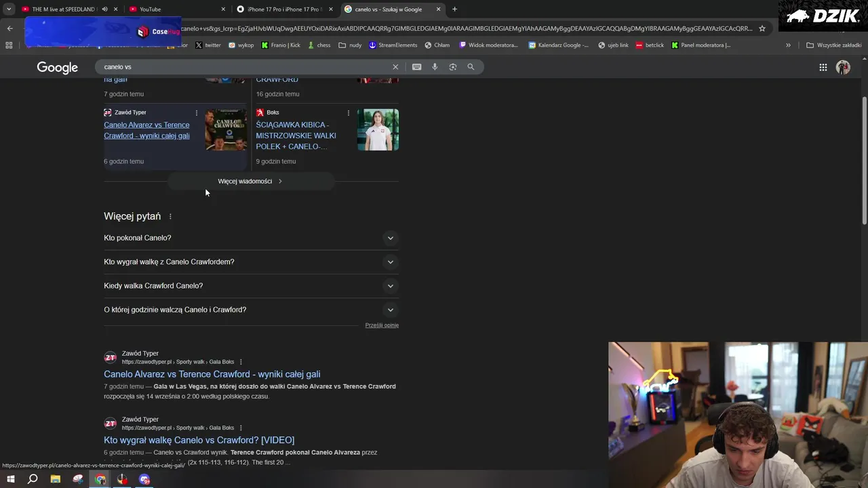Expand 'Kto wygrał walkę z Canelo Crawfordem?'
This screenshot has height=488, width=868.
pyautogui.click(x=251, y=262)
